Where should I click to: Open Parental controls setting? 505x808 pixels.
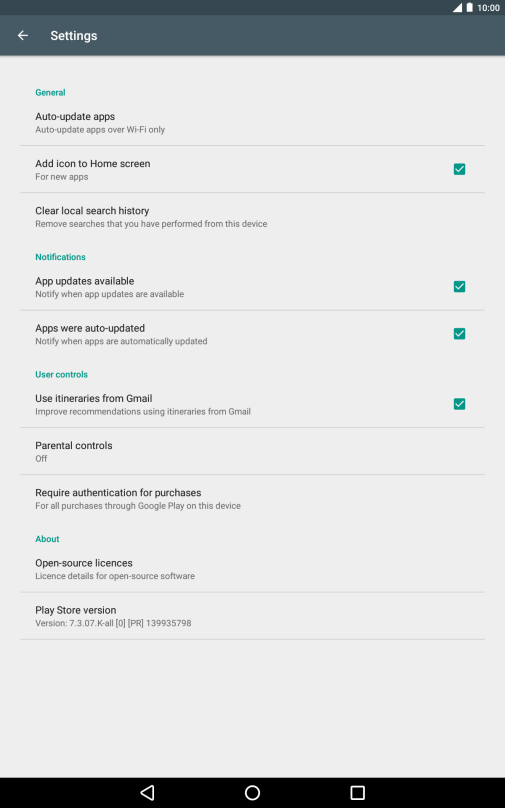(x=252, y=451)
